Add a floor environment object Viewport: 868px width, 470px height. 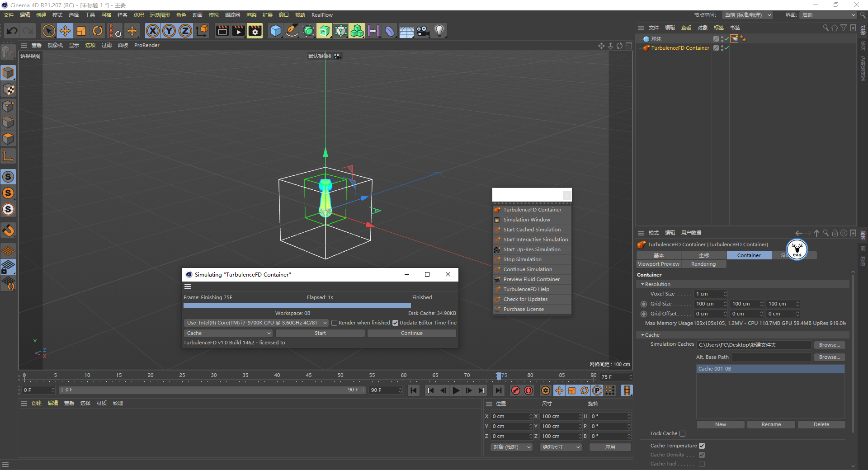[406, 31]
